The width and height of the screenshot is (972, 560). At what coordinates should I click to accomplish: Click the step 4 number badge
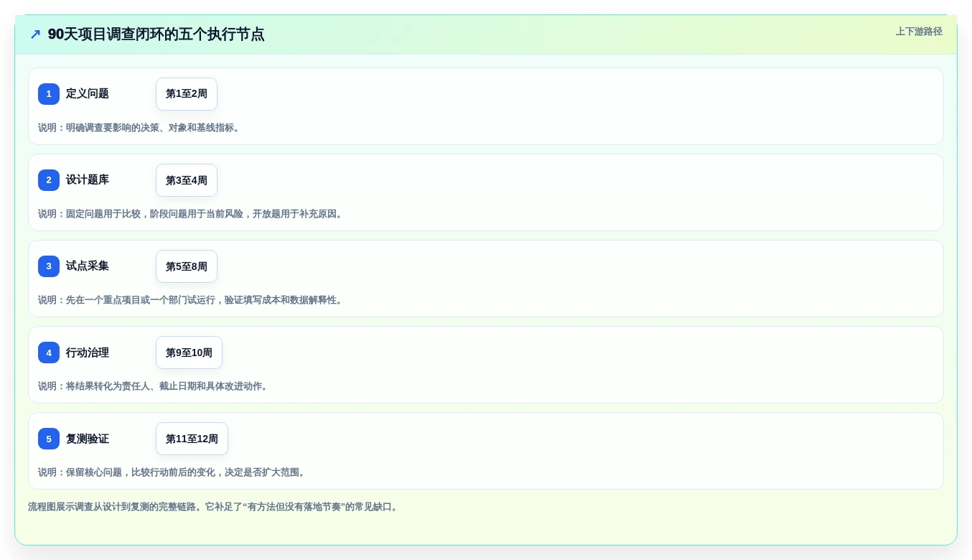(x=49, y=353)
